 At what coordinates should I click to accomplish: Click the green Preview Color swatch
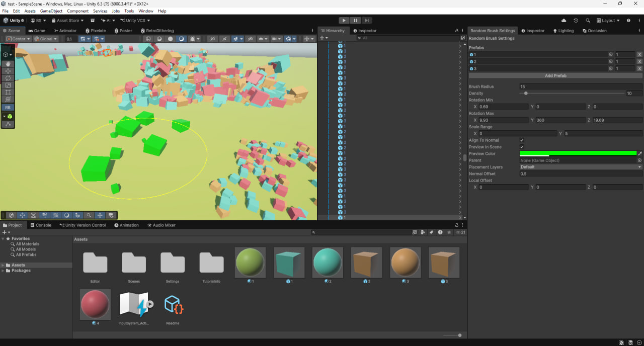click(x=578, y=153)
